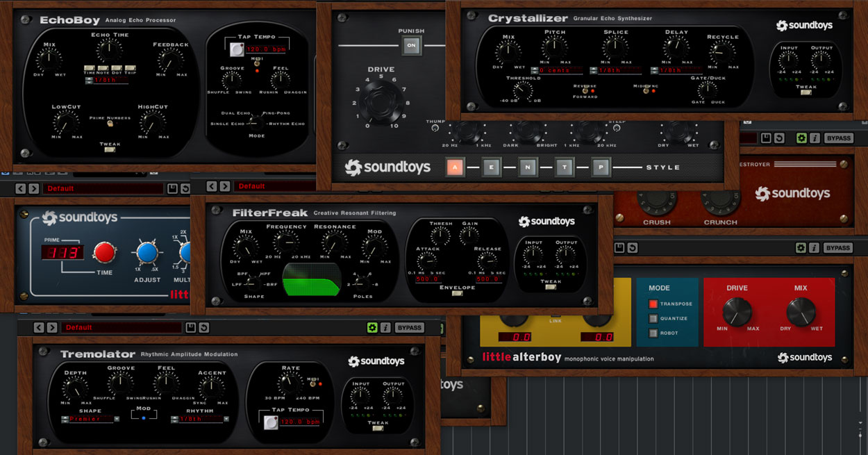
Task: Open the Tremolator Rhythm dropdown arrow
Action: click(x=226, y=419)
